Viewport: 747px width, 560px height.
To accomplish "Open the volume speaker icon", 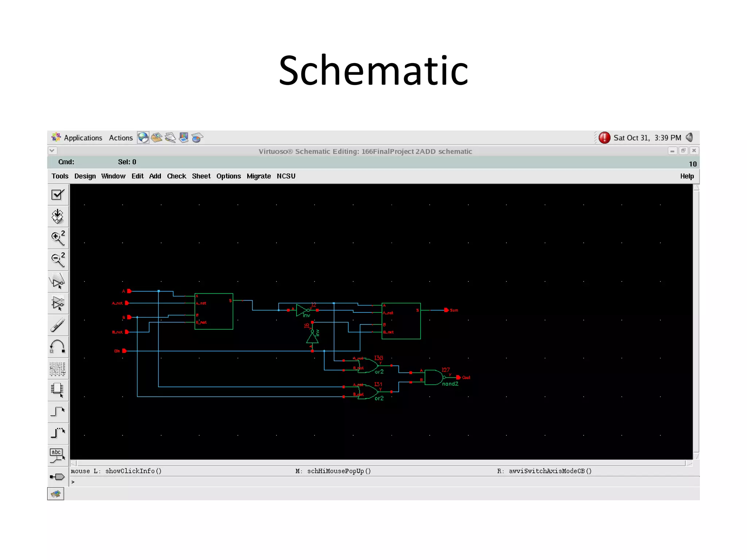I will (689, 137).
